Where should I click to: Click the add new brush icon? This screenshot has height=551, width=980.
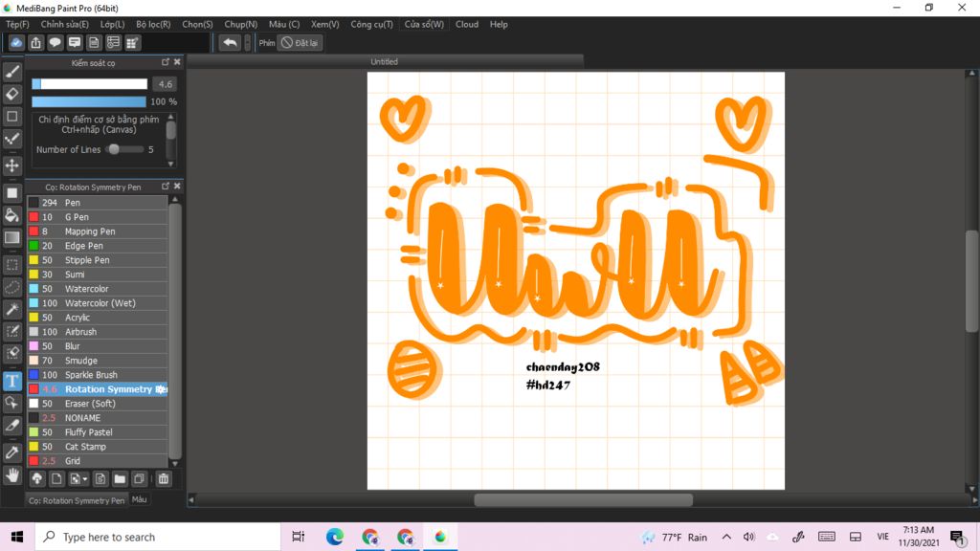(56, 479)
